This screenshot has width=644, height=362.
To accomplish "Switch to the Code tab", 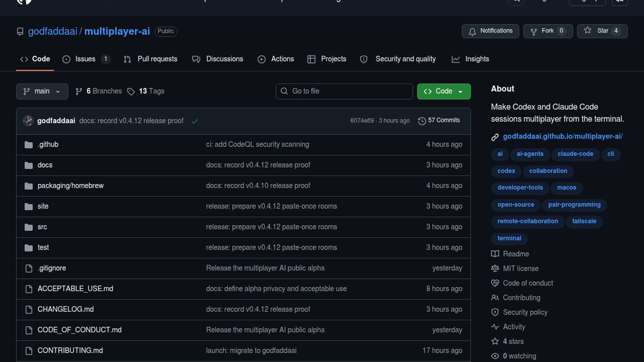I will pos(35,59).
